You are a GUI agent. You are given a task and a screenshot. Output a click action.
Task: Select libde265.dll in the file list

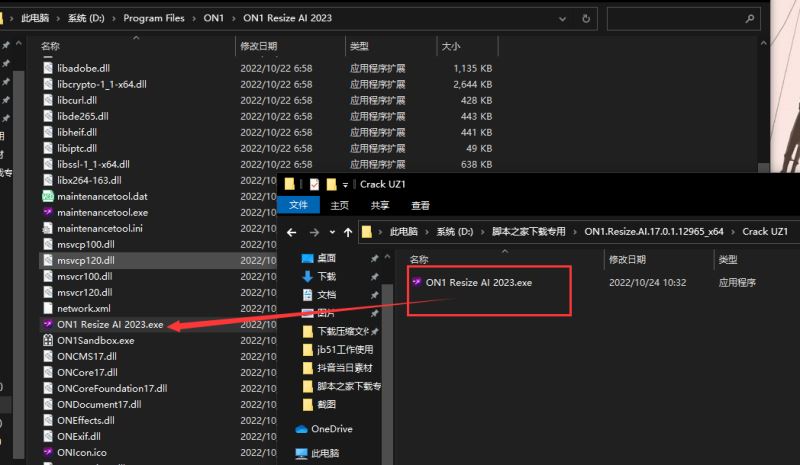coord(83,116)
